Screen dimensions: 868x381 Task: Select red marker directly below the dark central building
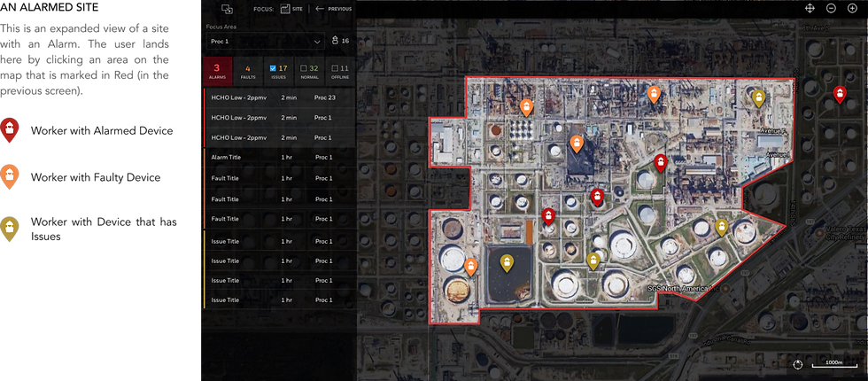[x=597, y=197]
